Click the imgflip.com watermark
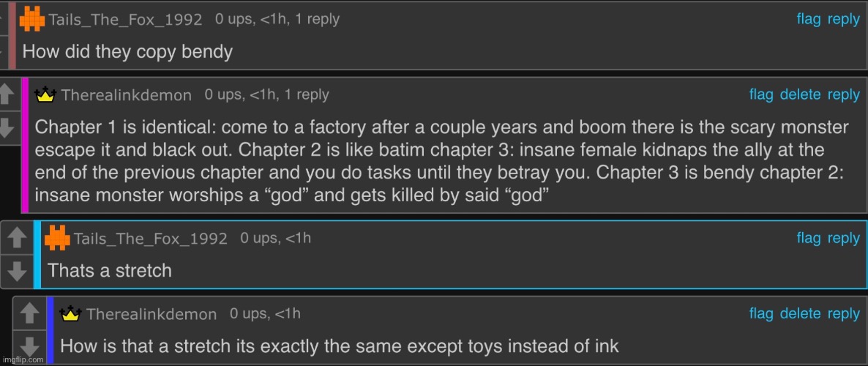This screenshot has width=868, height=366. click(23, 359)
